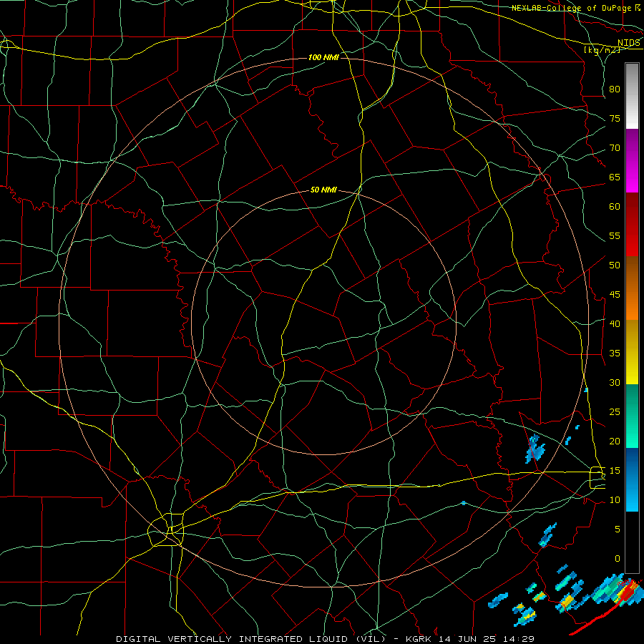
Task: Click the 5 value on the color scale
Action: click(x=618, y=529)
